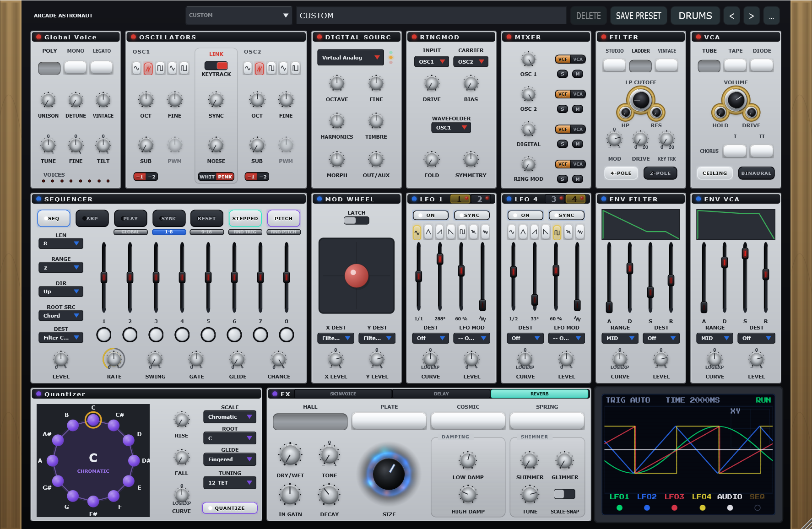Select LFO 2 tab

(x=482, y=199)
